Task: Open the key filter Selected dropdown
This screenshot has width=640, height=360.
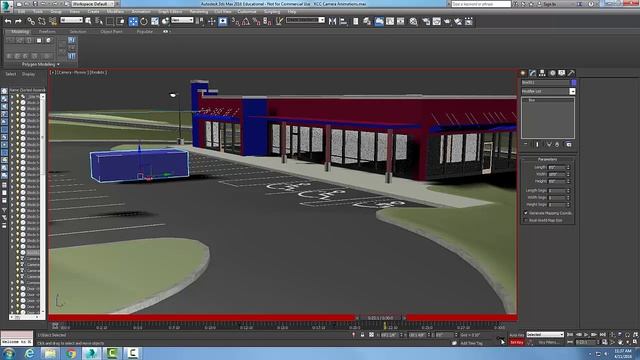Action: point(545,335)
